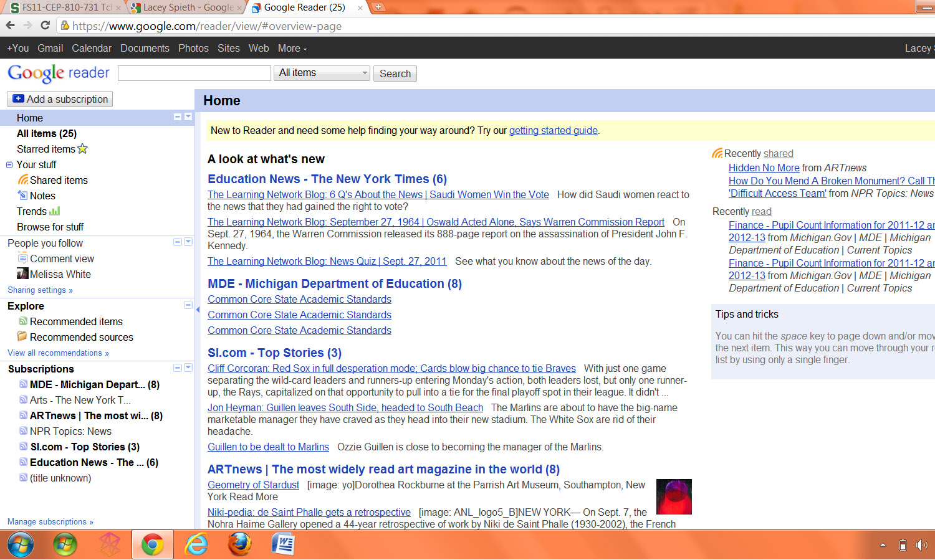Click the Recommended items icon
Viewport: 935px width, 560px height.
click(x=23, y=321)
